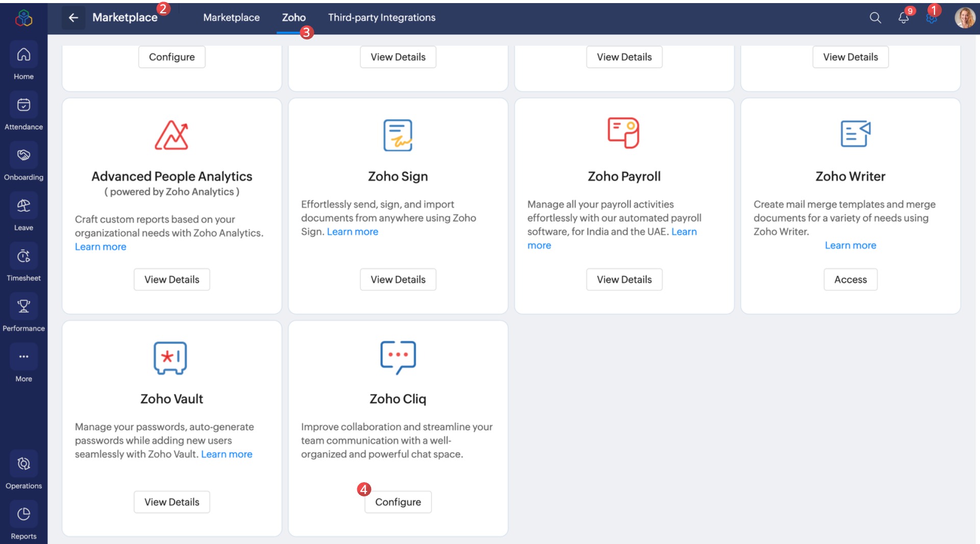This screenshot has width=980, height=544.
Task: Open the settings gear icon
Action: pyautogui.click(x=932, y=18)
